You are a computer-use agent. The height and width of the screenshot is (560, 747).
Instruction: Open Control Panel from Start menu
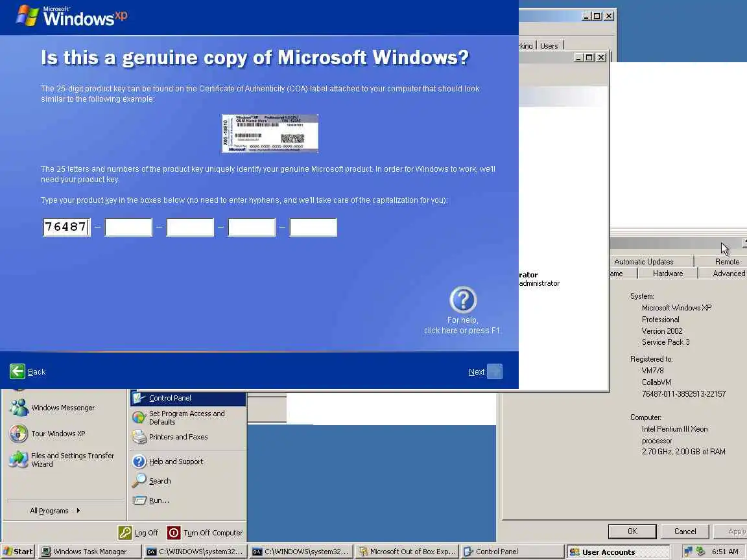(x=188, y=398)
